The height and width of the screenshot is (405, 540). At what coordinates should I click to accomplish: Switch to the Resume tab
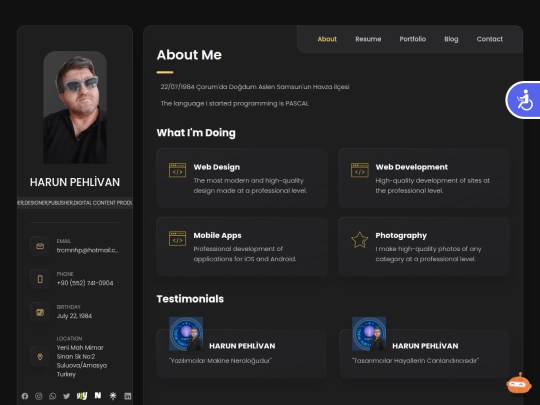point(368,39)
